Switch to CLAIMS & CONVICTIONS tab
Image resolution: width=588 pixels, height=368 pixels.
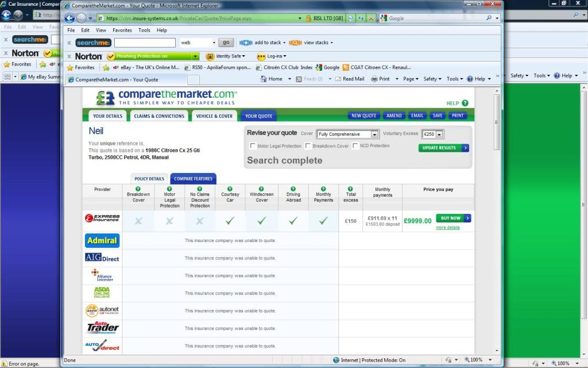(x=159, y=116)
